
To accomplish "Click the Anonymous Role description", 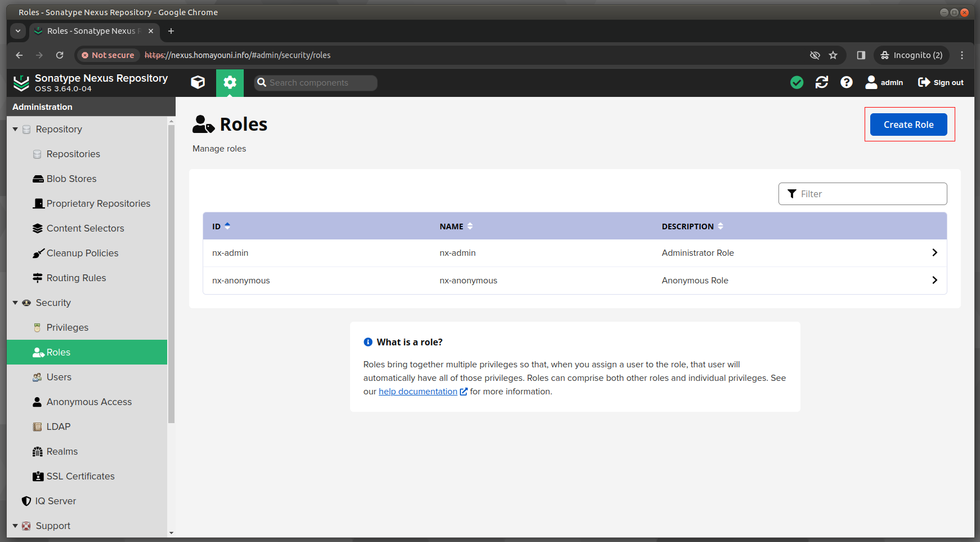I will click(695, 281).
